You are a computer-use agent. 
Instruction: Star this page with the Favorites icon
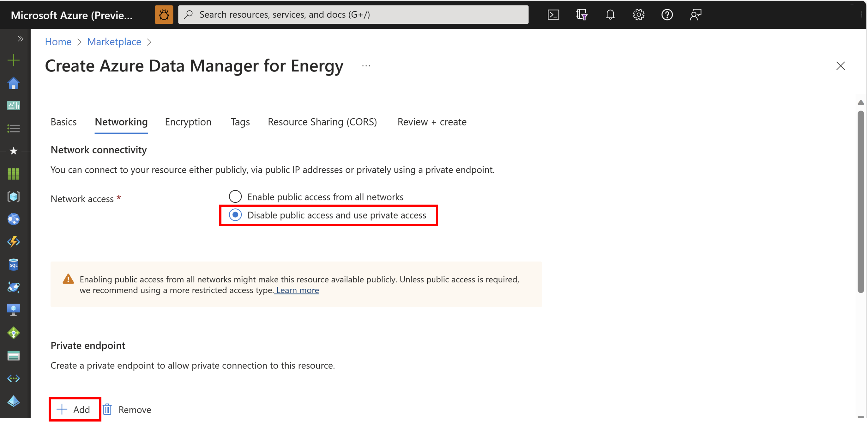[13, 151]
